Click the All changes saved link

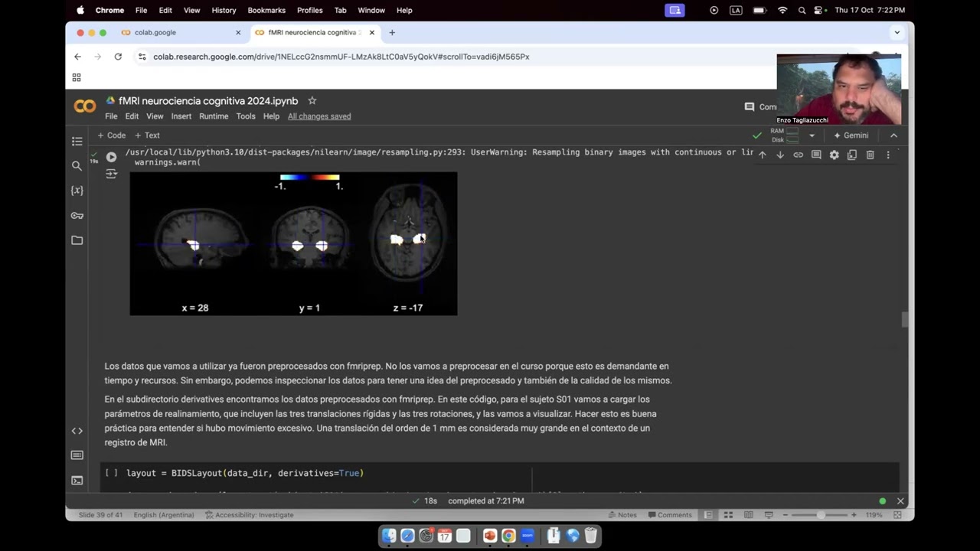click(x=319, y=116)
